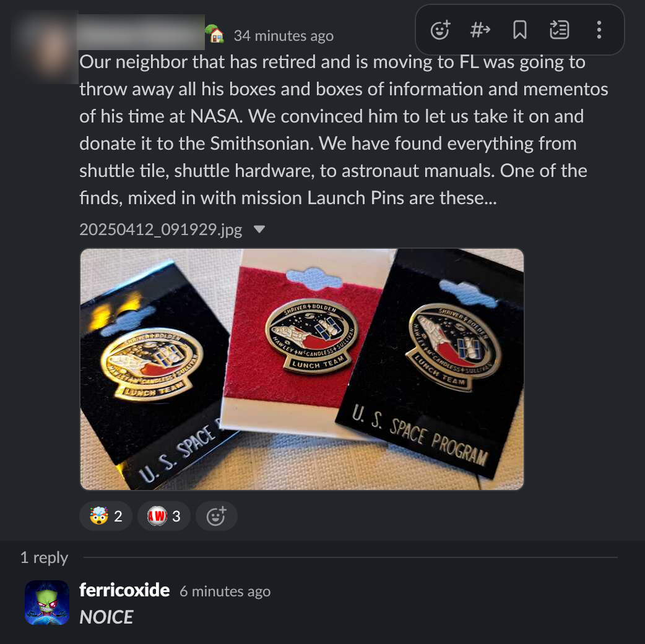The width and height of the screenshot is (645, 644).
Task: Toggle the exploding head reaction
Action: [106, 516]
